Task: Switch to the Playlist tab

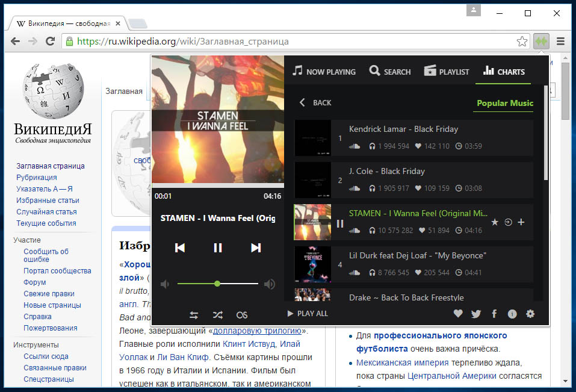Action: 447,71
